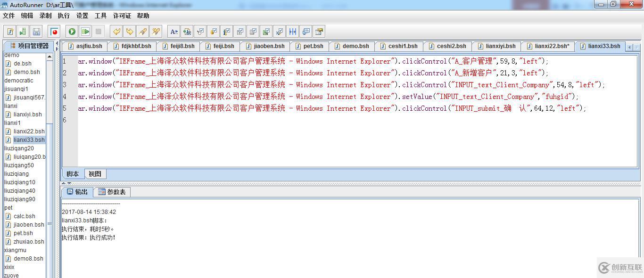Screen dimensions: 644x278
Task: Click the yellow undo arrow icon
Action: 116,32
